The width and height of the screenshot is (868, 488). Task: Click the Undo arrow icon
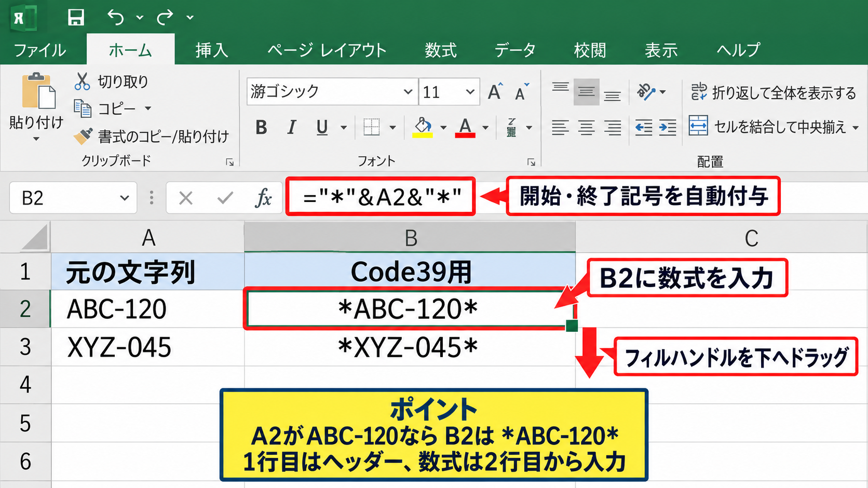pos(116,17)
